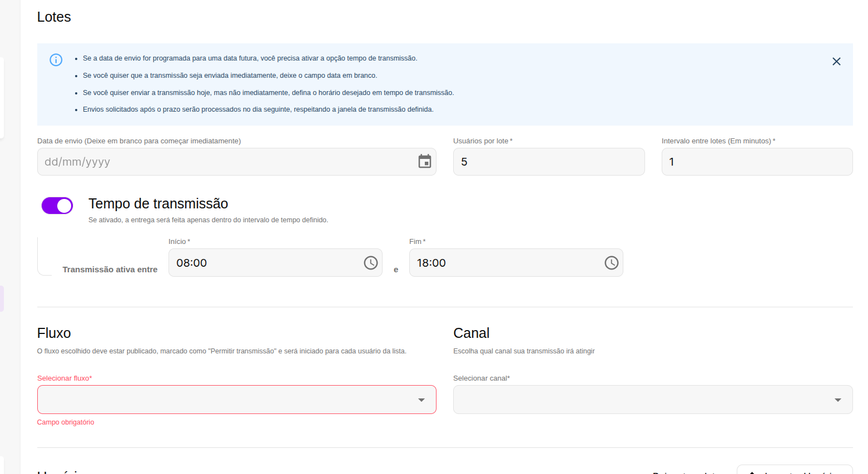Click the 'Campo obrigatório' error message
This screenshot has height=474, width=868.
66,422
